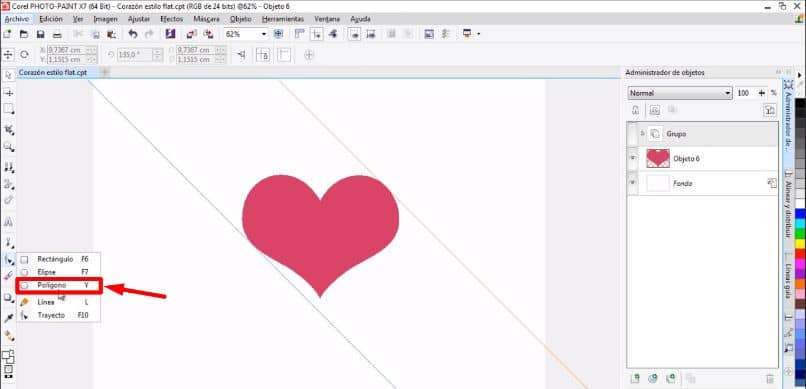Click the Import icon in the toolbar
806x389 pixels.
(191, 34)
